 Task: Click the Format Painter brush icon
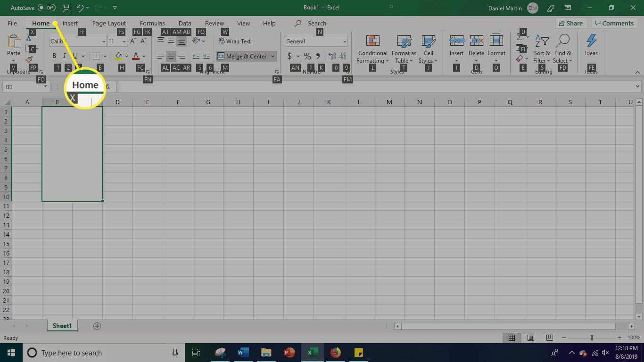pyautogui.click(x=29, y=60)
